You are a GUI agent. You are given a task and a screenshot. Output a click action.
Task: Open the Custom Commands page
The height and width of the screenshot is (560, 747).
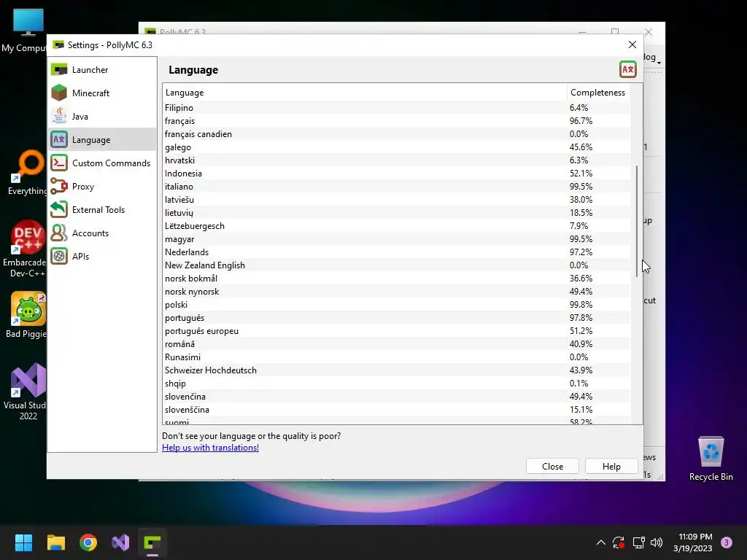point(102,163)
